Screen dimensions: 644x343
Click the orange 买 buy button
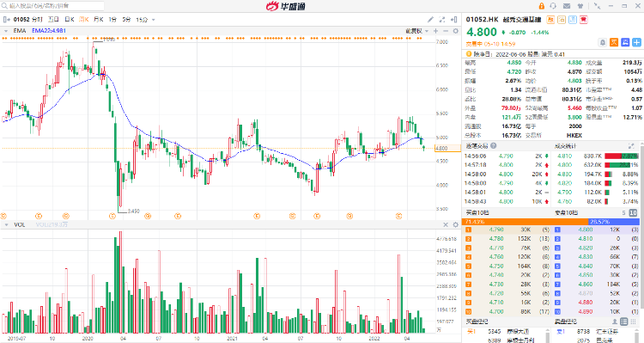point(614,42)
